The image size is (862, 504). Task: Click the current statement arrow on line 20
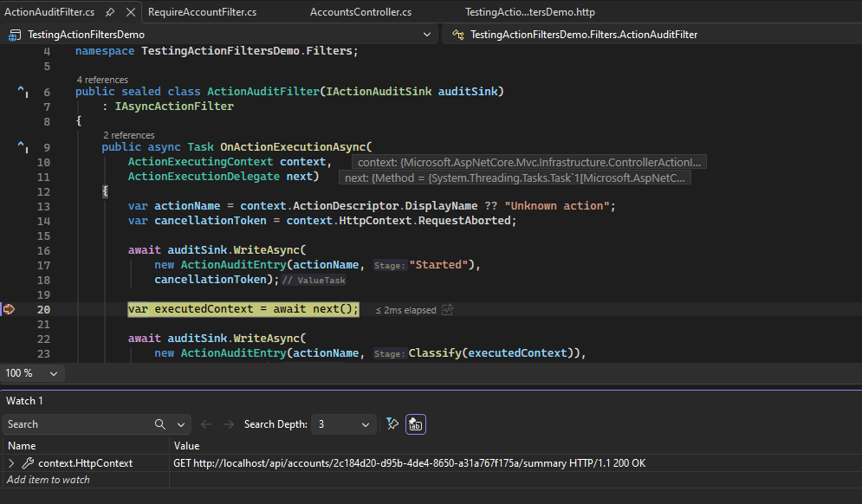click(10, 309)
